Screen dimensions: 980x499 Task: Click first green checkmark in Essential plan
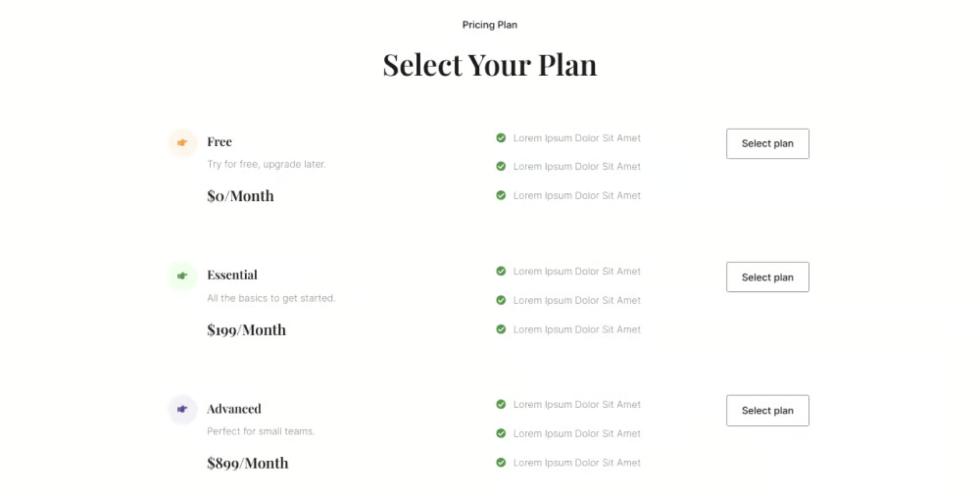click(x=501, y=271)
